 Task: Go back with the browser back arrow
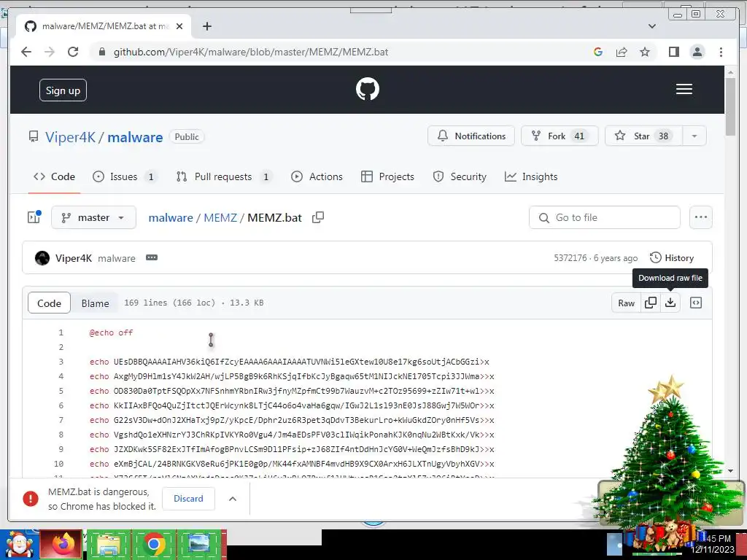(26, 52)
